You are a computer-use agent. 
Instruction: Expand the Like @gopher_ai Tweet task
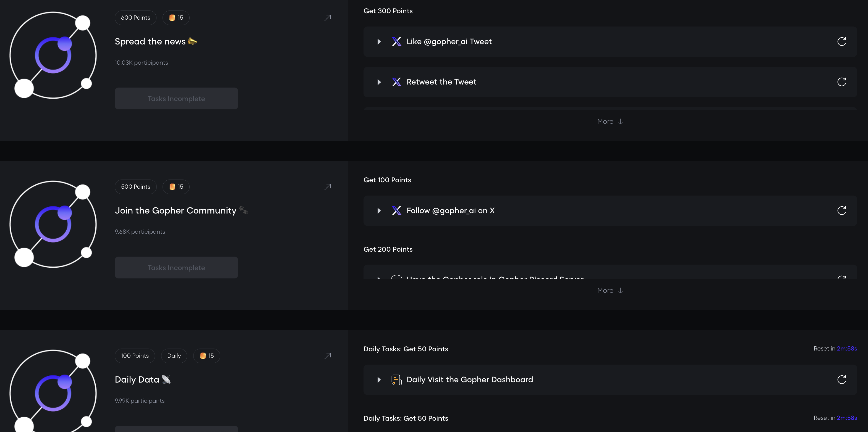[x=379, y=42]
